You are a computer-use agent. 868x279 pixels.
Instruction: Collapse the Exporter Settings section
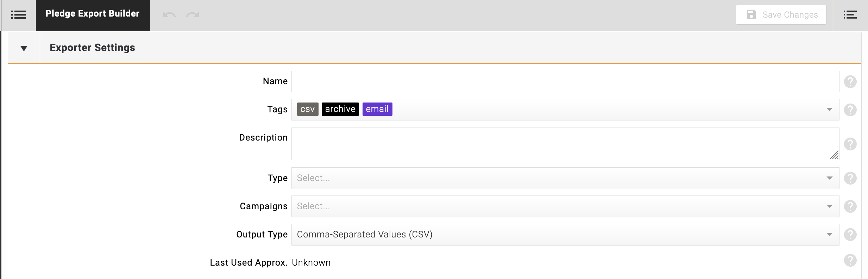tap(24, 48)
